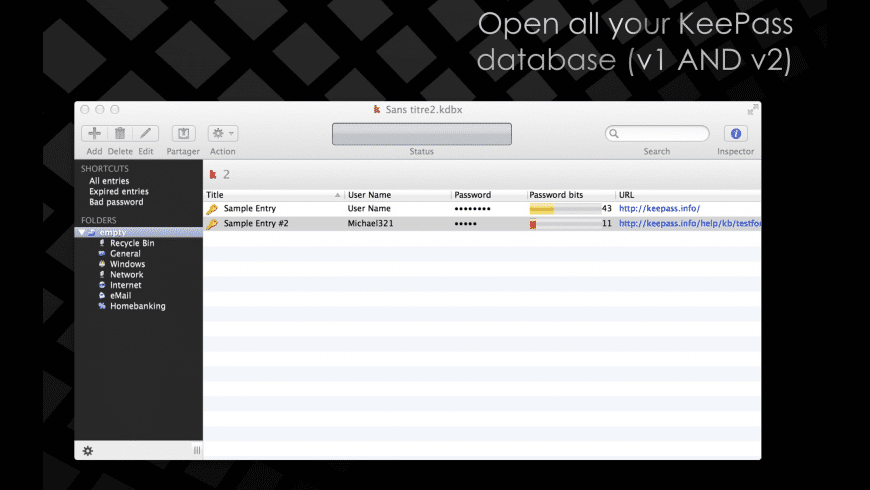Select All entries shortcut
The image size is (870, 490).
(109, 181)
